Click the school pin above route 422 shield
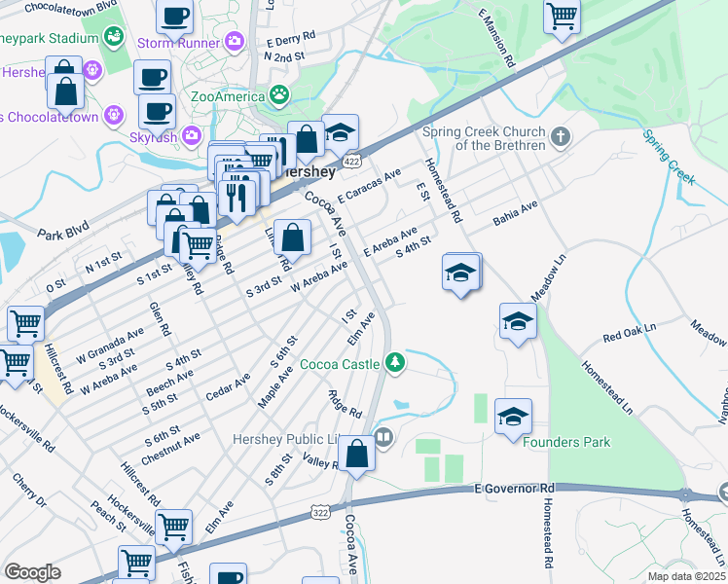 pyautogui.click(x=340, y=134)
